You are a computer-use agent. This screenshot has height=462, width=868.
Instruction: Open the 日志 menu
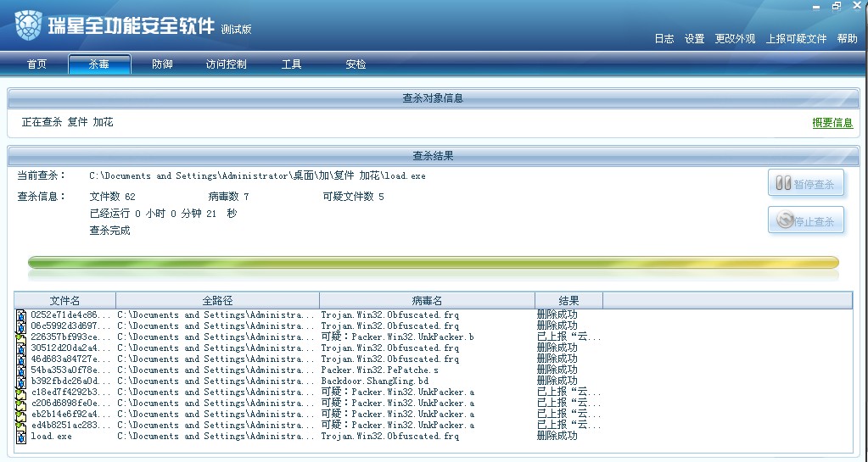[x=664, y=39]
